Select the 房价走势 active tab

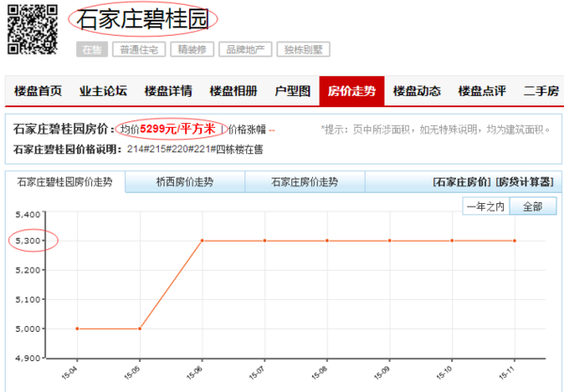coord(352,91)
